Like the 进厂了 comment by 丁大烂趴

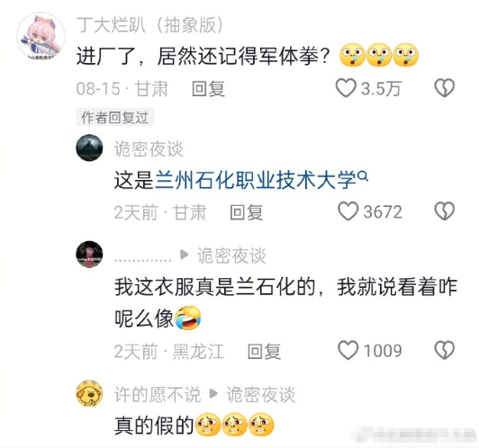(x=346, y=88)
